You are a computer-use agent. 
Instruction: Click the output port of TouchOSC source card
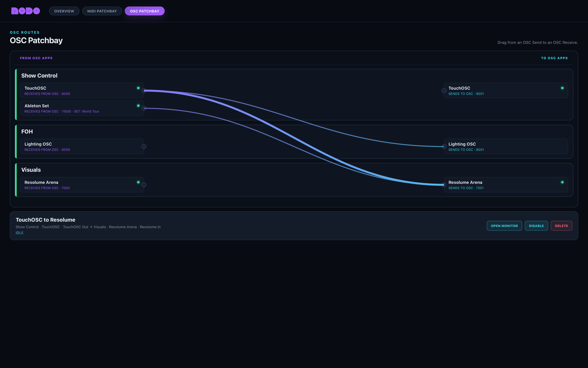coord(144,91)
